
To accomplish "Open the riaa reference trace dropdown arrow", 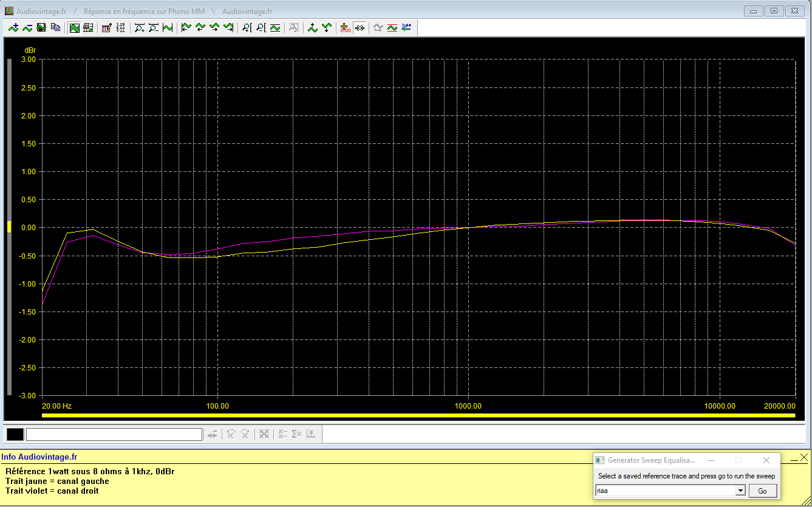I will (x=740, y=491).
